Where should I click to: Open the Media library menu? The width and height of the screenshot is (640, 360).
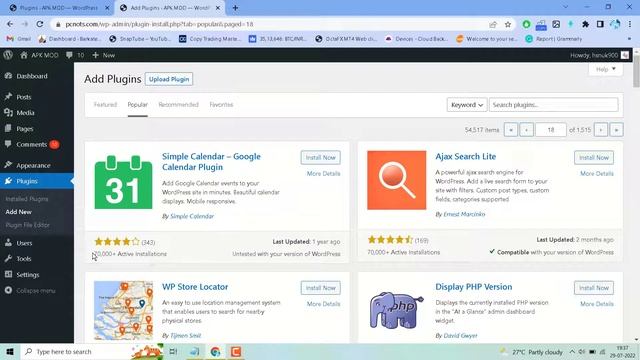(x=25, y=113)
